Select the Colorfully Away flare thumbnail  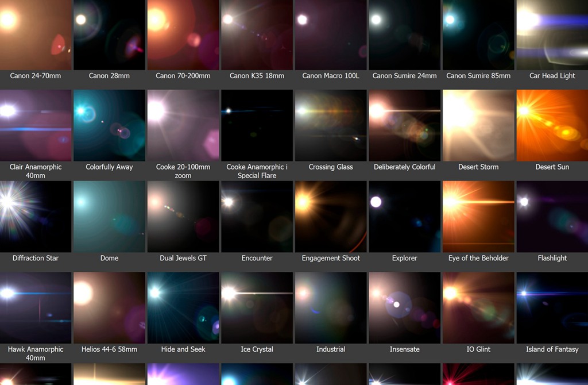point(109,125)
